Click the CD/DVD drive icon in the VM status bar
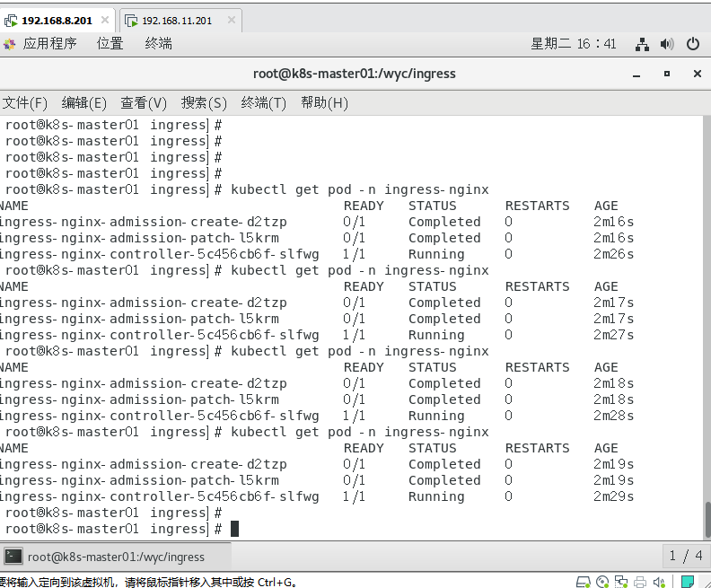Image resolution: width=711 pixels, height=588 pixels. [602, 582]
